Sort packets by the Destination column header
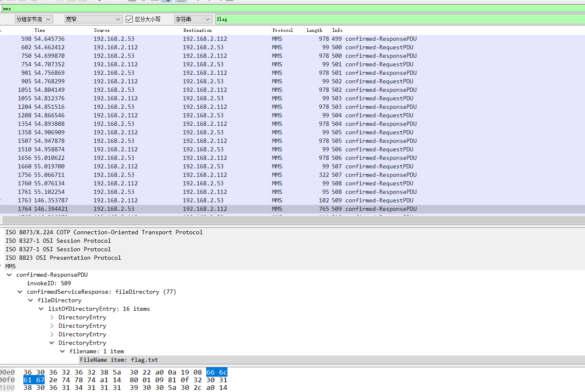Image resolution: width=585 pixels, height=392 pixels. (226, 30)
